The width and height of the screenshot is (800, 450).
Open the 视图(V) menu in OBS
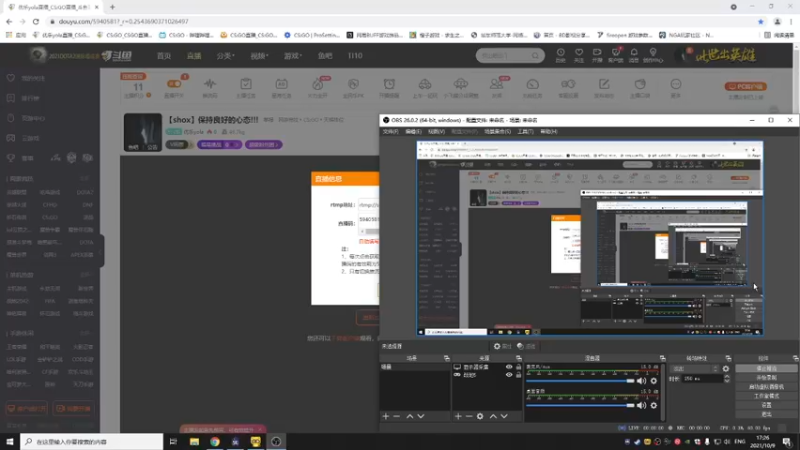click(436, 132)
